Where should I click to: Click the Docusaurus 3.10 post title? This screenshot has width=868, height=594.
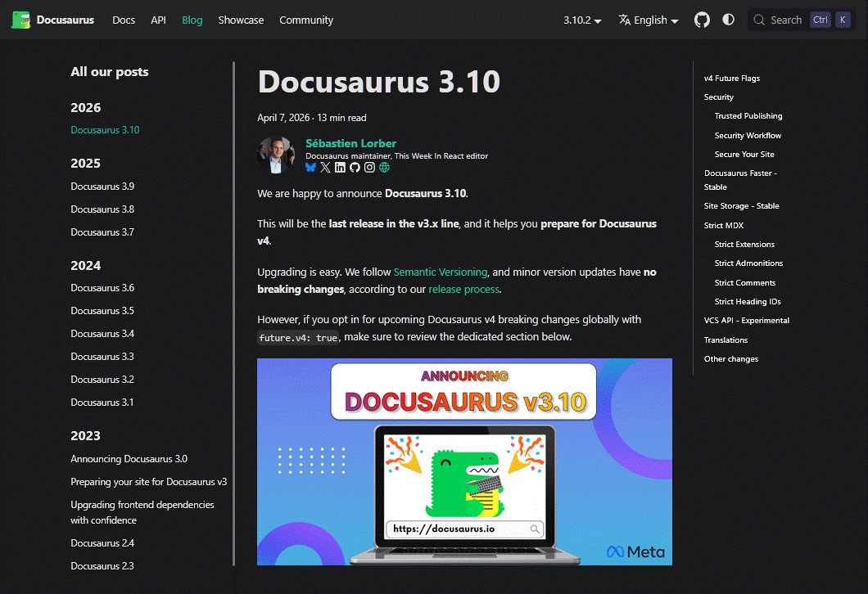click(x=378, y=81)
